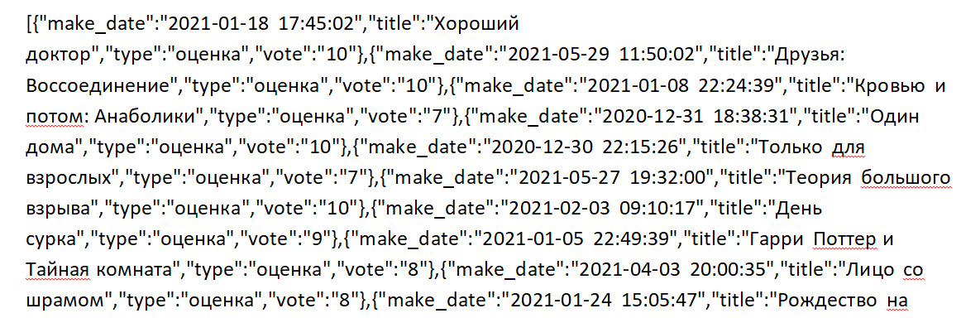Click the word Теория
The width and height of the screenshot is (980, 318).
(821, 178)
